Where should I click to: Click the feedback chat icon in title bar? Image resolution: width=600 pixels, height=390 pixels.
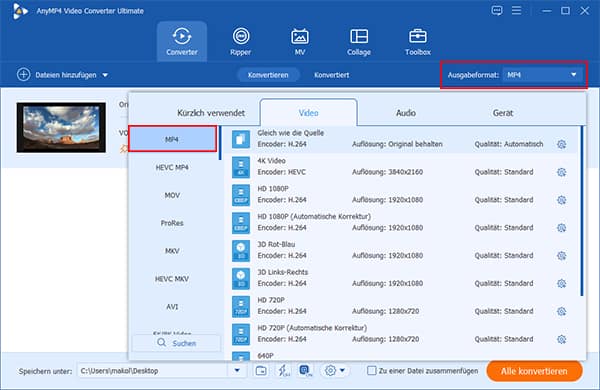tap(497, 10)
